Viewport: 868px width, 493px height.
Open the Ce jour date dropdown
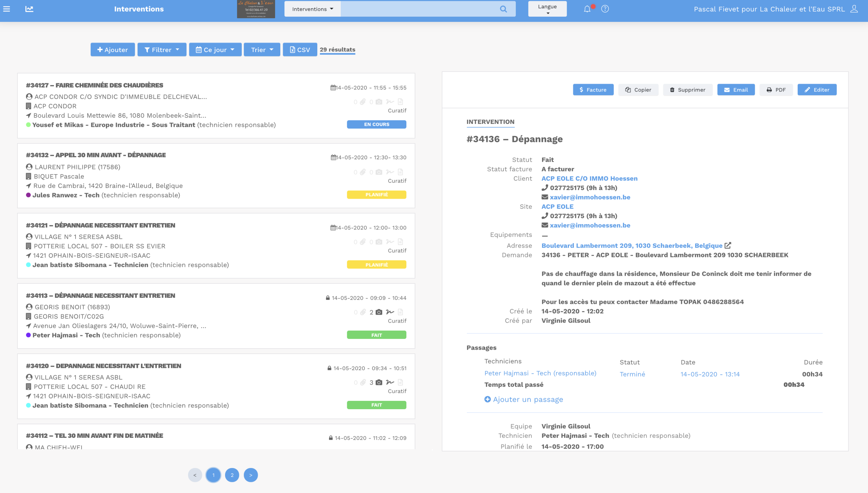(x=215, y=50)
